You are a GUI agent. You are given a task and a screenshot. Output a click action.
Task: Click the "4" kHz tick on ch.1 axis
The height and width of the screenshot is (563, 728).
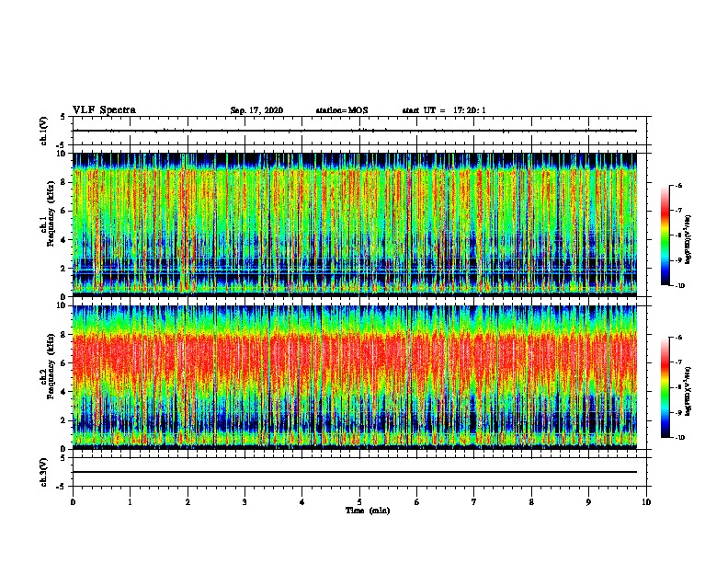point(63,240)
